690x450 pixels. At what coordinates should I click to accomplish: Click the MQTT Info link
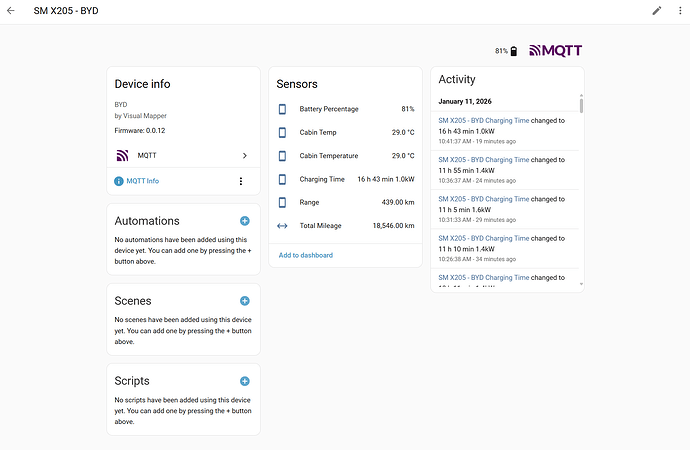(142, 181)
